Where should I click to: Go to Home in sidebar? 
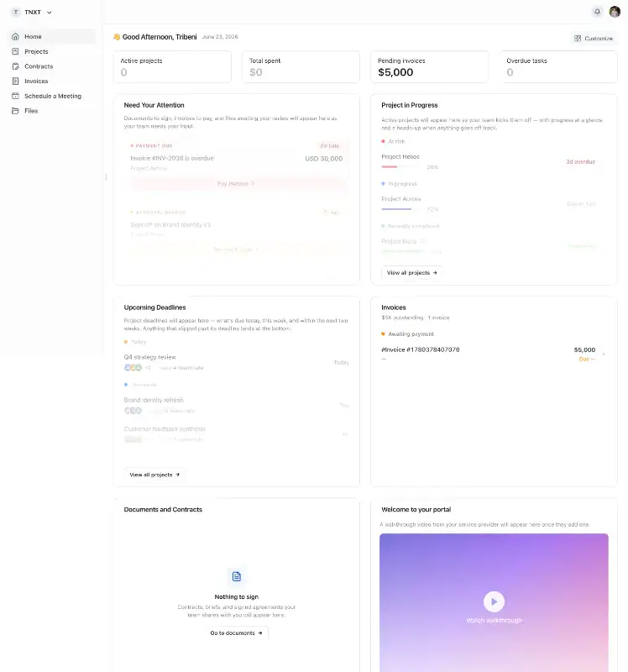52,36
